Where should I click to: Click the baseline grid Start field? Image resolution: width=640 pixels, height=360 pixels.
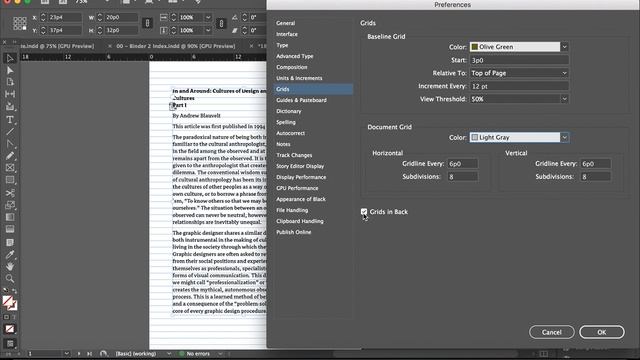click(519, 60)
